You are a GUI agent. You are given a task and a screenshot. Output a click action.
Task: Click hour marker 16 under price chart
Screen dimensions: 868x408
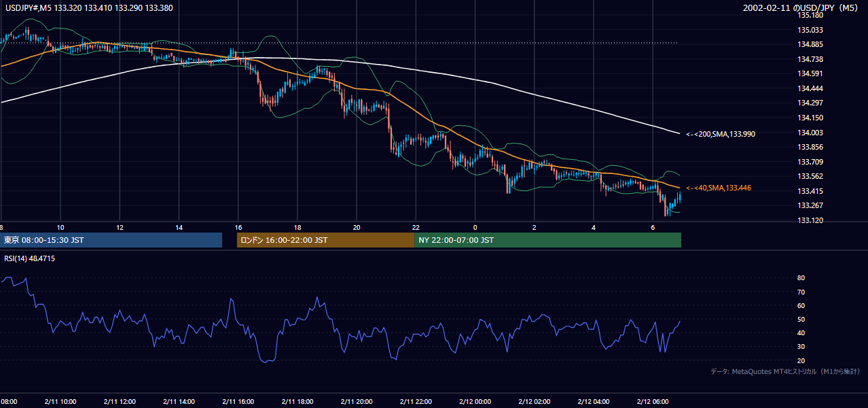pyautogui.click(x=238, y=227)
